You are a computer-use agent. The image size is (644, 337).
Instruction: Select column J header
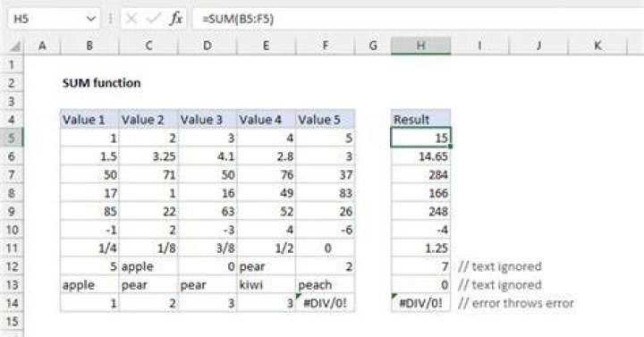point(538,46)
